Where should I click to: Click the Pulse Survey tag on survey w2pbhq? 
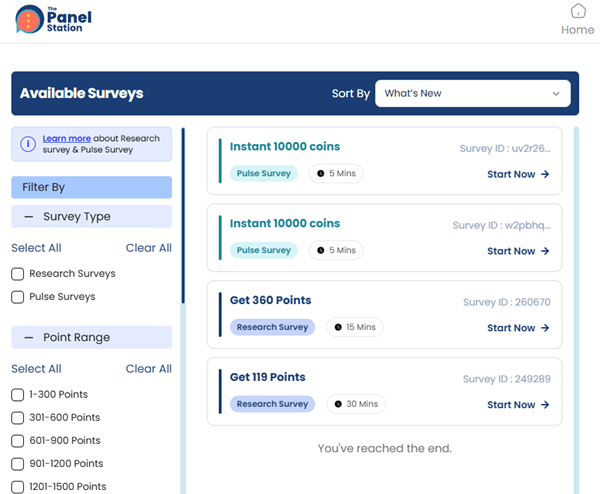[264, 250]
